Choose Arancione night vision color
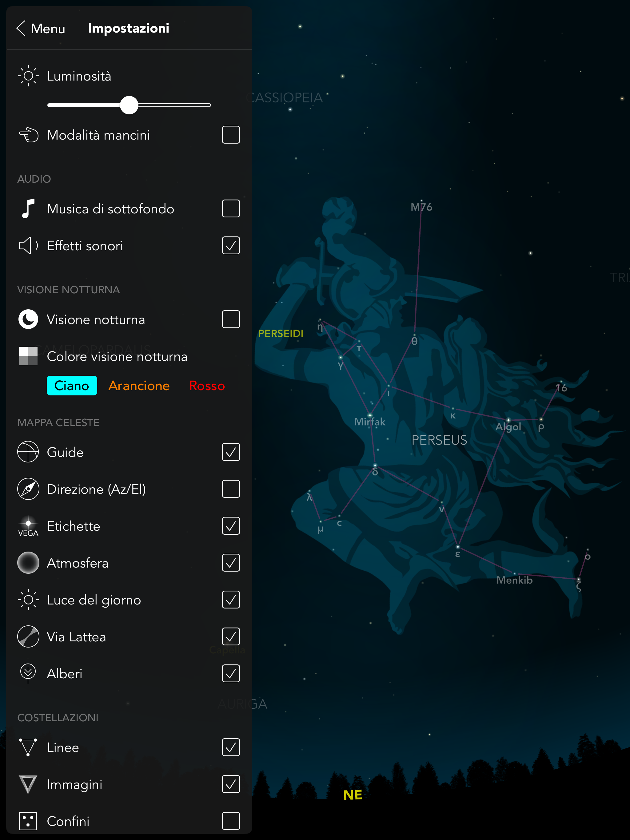Screen dimensions: 630x840 [x=139, y=386]
